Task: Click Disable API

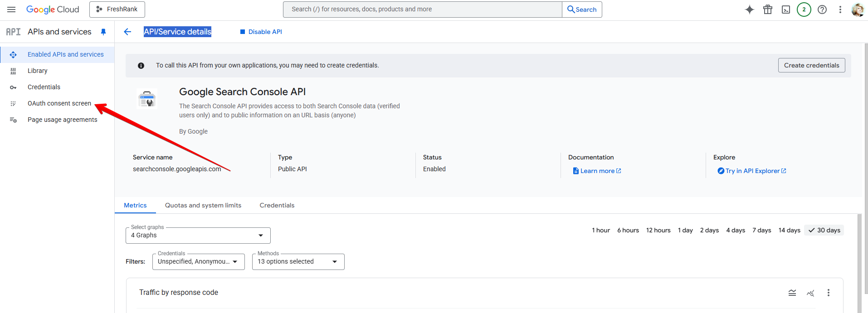Action: (261, 32)
